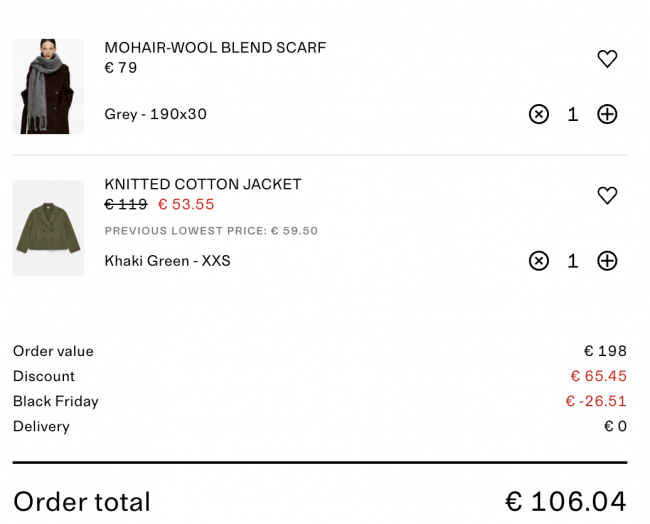Screen dimensions: 650x524
Task: Click the Black Friday discount line label
Action: pos(56,401)
